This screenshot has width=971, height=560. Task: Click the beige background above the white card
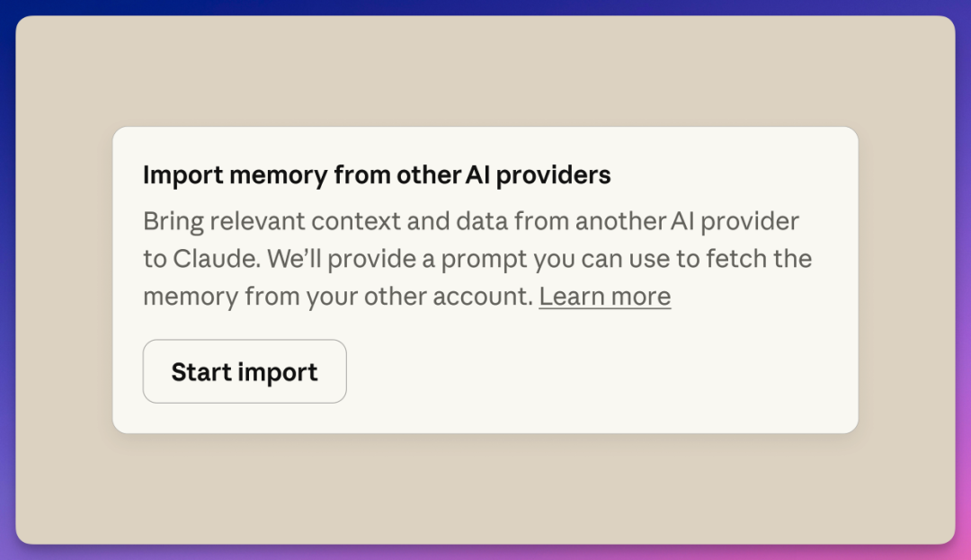click(485, 72)
